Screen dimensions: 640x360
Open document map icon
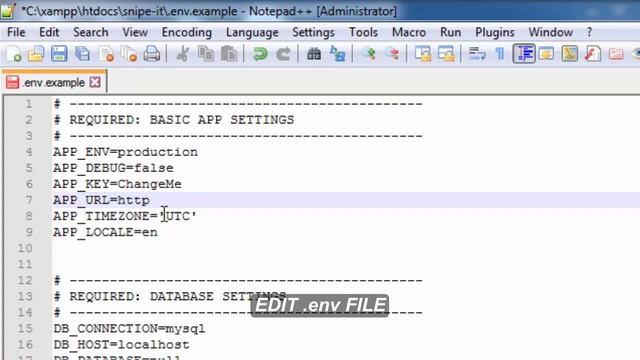pyautogui.click(x=570, y=54)
